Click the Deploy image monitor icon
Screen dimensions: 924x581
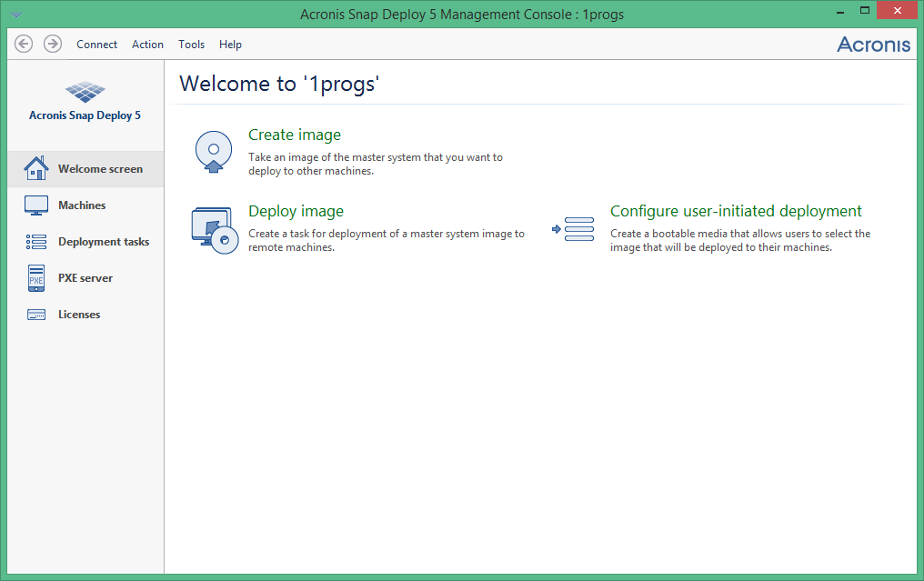pos(215,230)
